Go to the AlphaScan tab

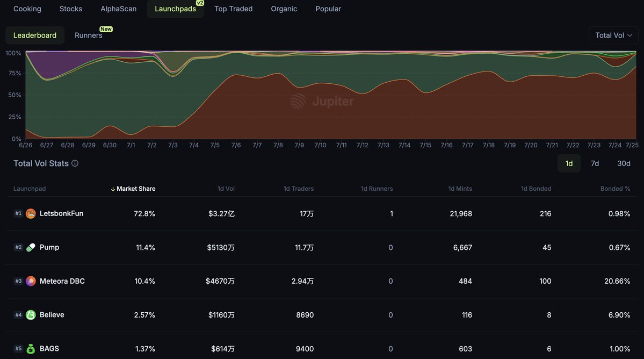[x=118, y=9]
